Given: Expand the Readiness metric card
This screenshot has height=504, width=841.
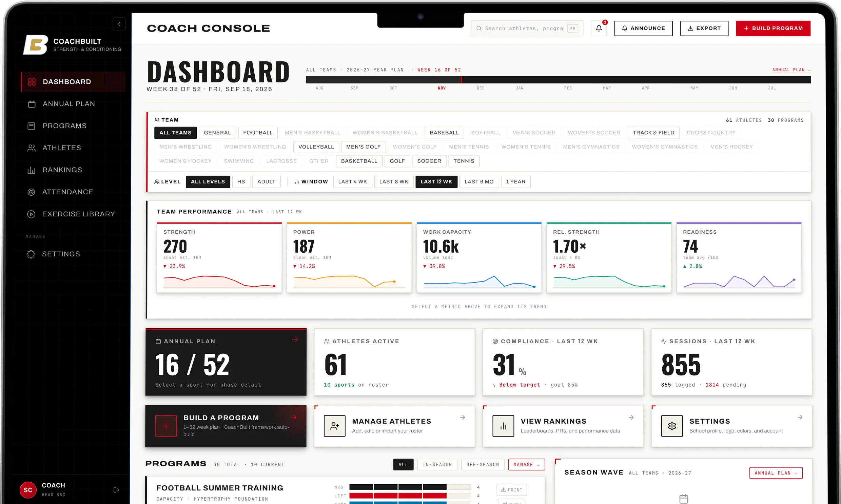Looking at the screenshot, I should 739,257.
